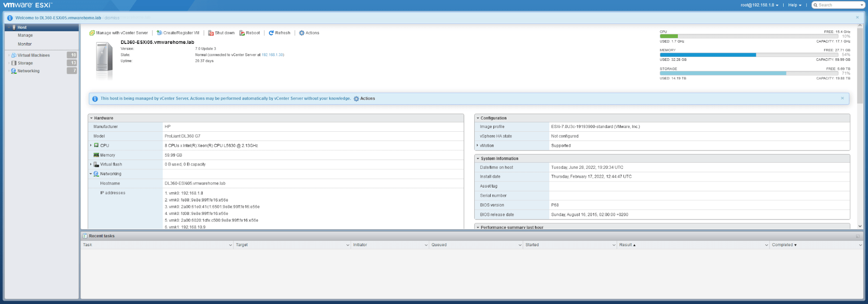Open the Queued column menu arrow
The width and height of the screenshot is (868, 304).
tap(520, 245)
